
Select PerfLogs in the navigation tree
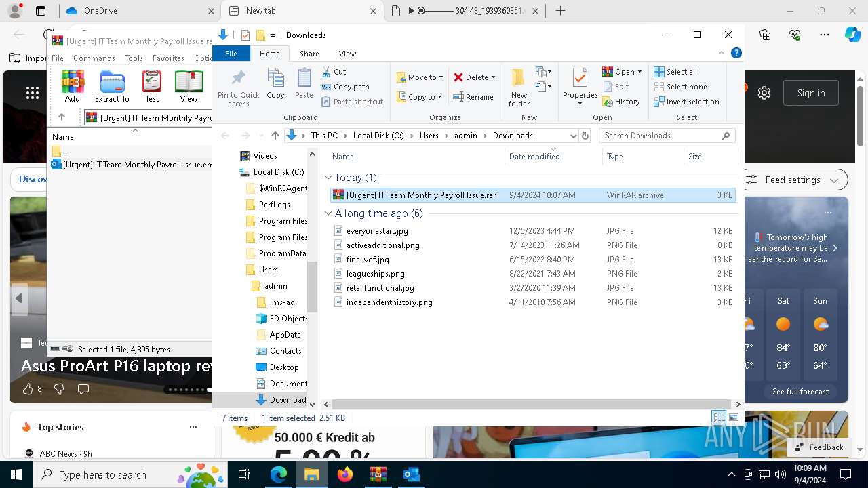[274, 205]
